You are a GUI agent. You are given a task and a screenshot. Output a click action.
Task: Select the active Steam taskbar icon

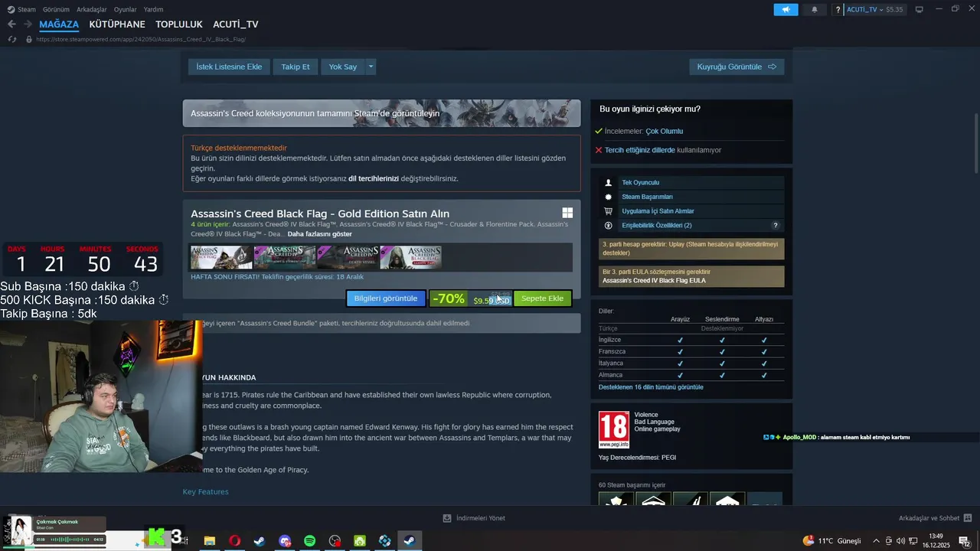tap(410, 540)
